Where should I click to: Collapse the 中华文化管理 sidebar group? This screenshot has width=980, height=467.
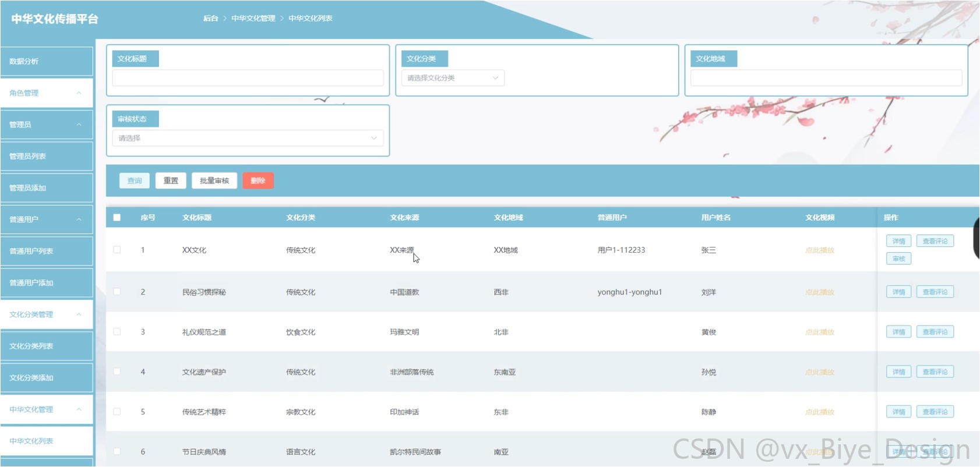point(47,409)
